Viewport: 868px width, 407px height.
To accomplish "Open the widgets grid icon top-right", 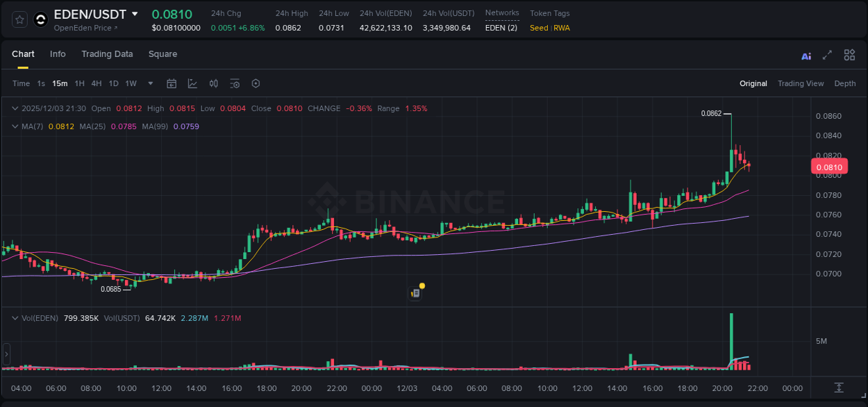I will point(849,55).
